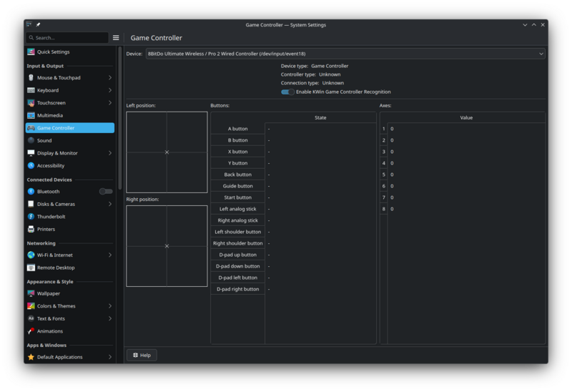Open the hamburger menu beside search

pos(116,38)
